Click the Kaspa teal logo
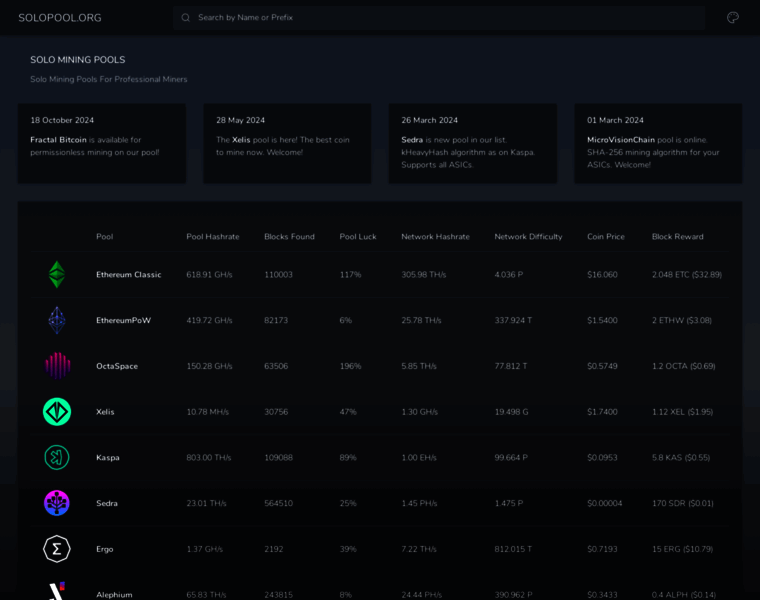Screen dimensions: 760x600 click(x=57, y=458)
